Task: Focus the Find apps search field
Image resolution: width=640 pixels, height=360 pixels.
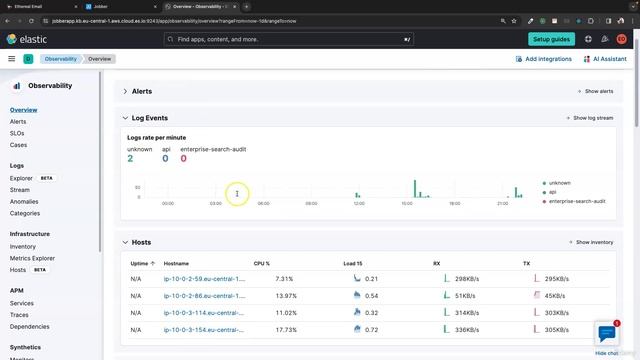Action: (289, 39)
